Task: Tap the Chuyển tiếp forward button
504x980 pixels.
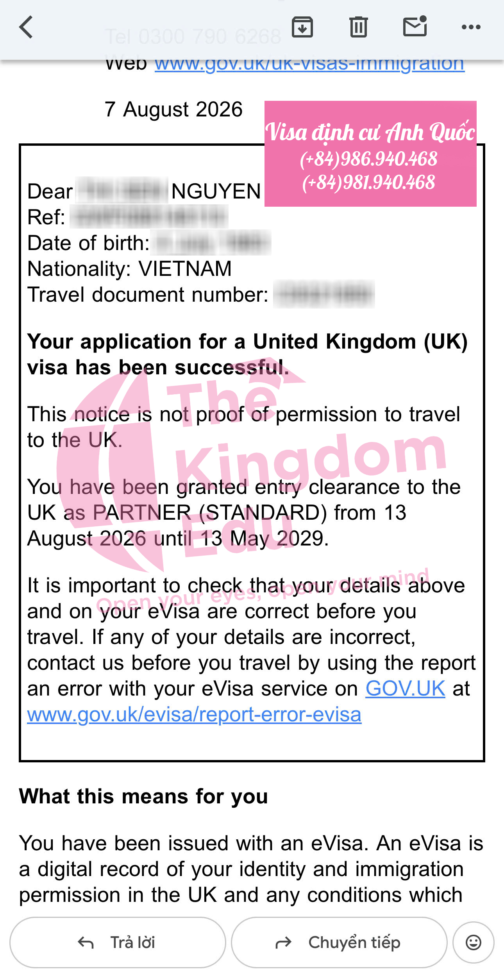Action: [339, 942]
